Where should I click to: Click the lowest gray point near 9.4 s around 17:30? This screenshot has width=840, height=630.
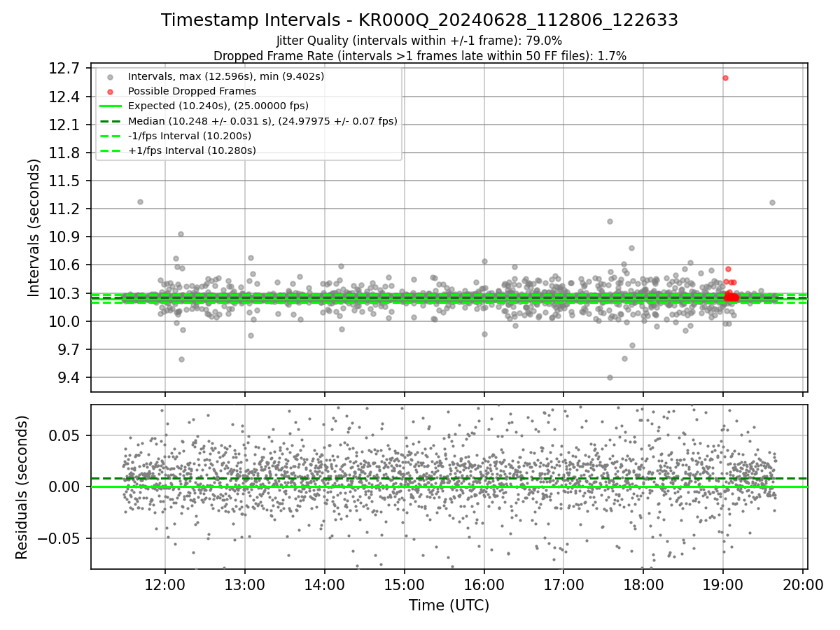tap(610, 377)
